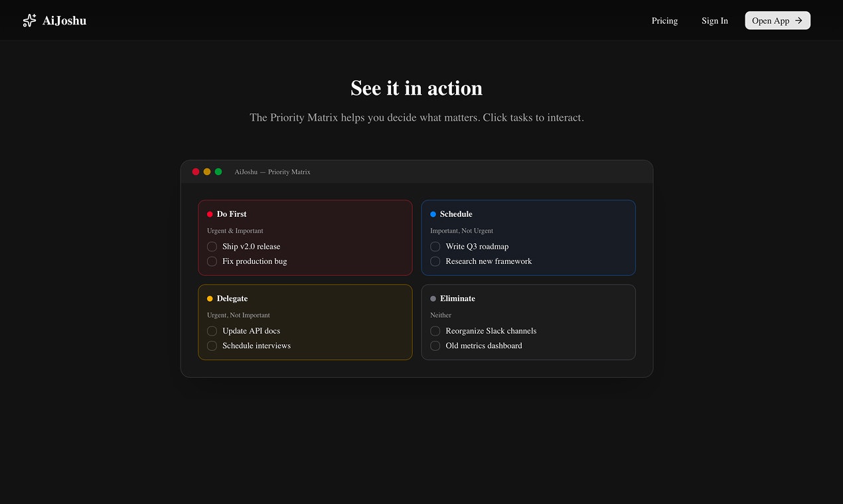Click the yellow window minimize dot
The height and width of the screenshot is (504, 843).
tap(207, 172)
